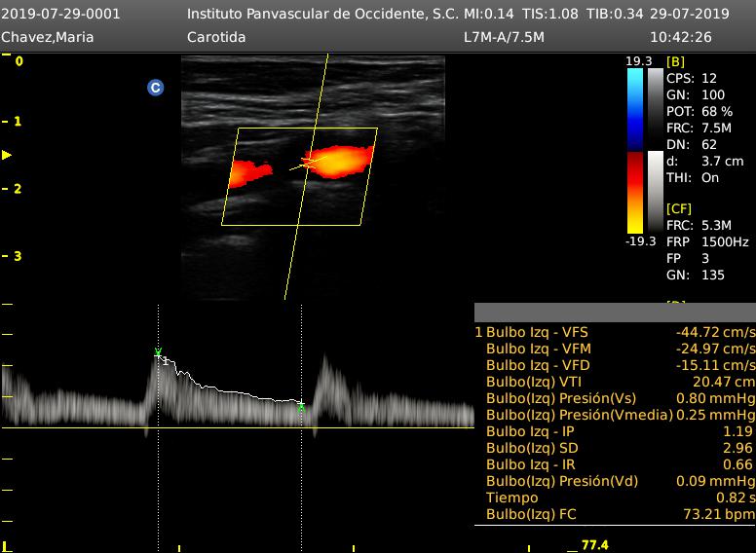Click the DN: 62 dynamic range value

point(692,144)
